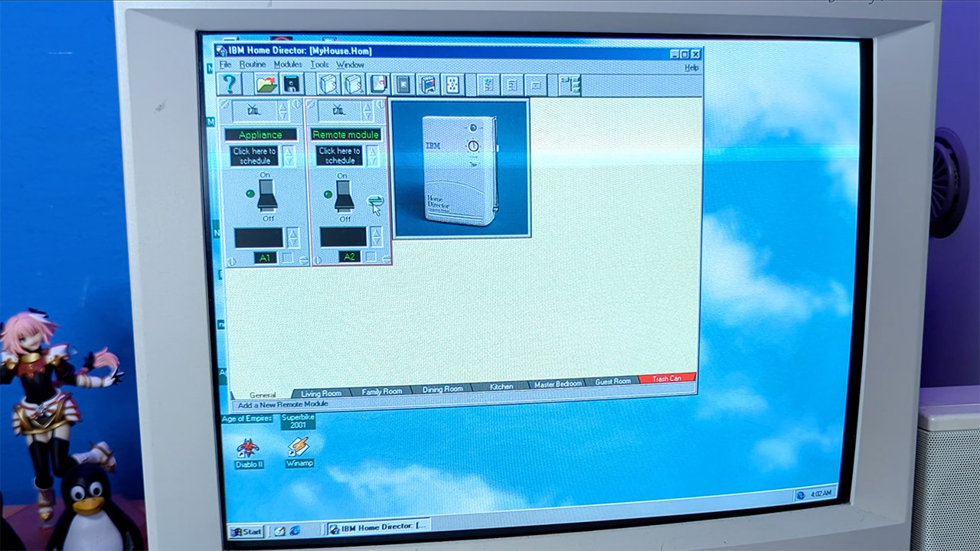Switch to the Living Room tab

[322, 393]
